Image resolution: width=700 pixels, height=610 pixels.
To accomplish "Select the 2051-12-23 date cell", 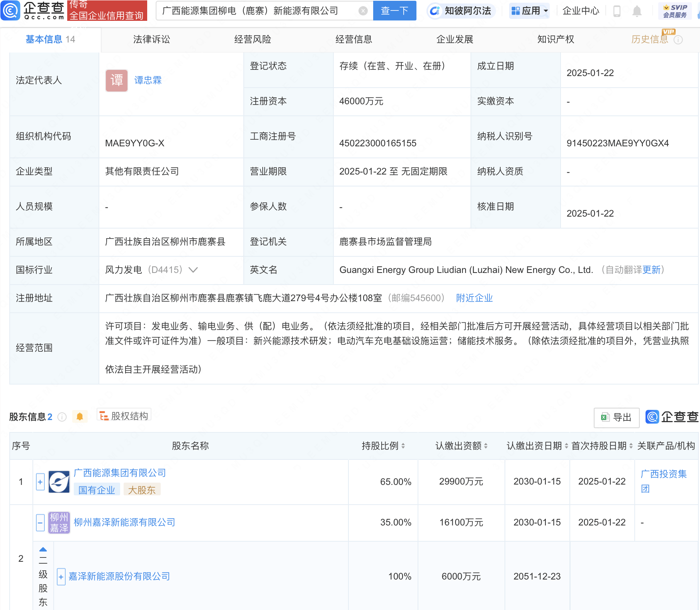I will 537,576.
